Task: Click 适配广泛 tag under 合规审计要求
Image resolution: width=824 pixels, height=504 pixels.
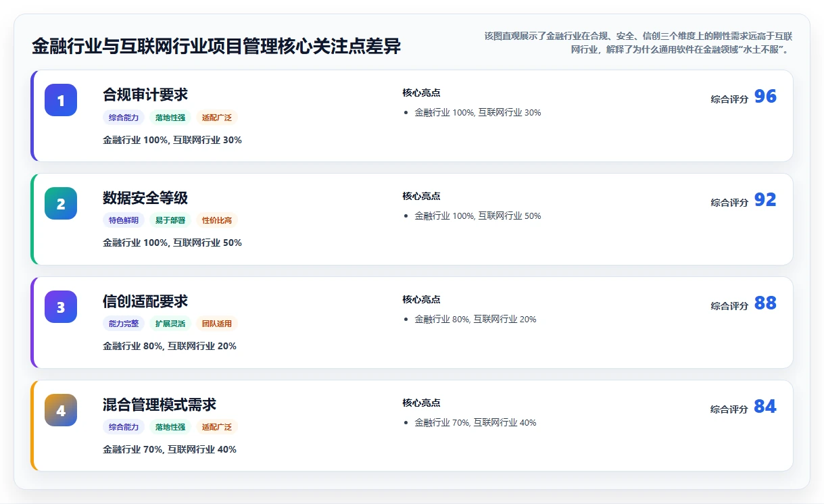Action: 217,118
